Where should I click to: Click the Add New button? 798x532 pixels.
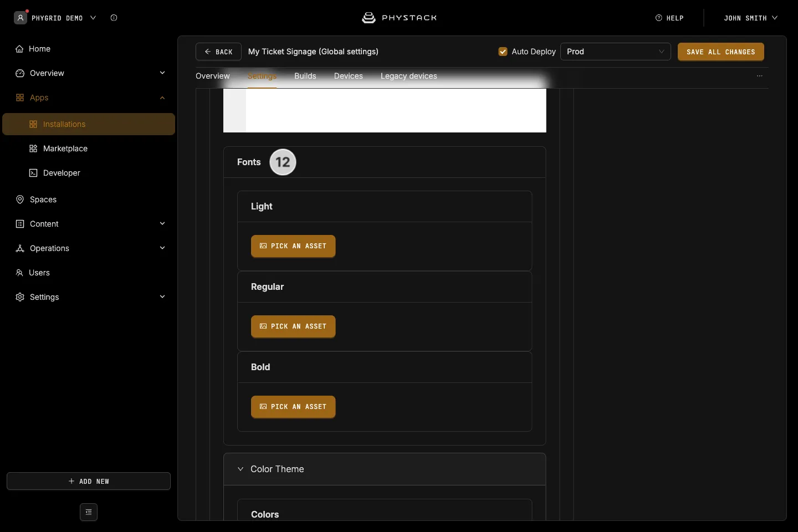tap(89, 481)
